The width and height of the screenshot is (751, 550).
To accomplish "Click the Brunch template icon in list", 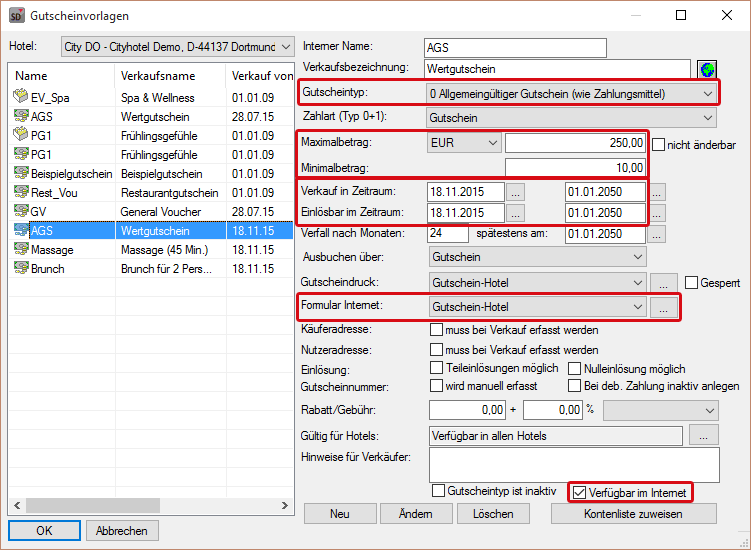I will click(20, 268).
